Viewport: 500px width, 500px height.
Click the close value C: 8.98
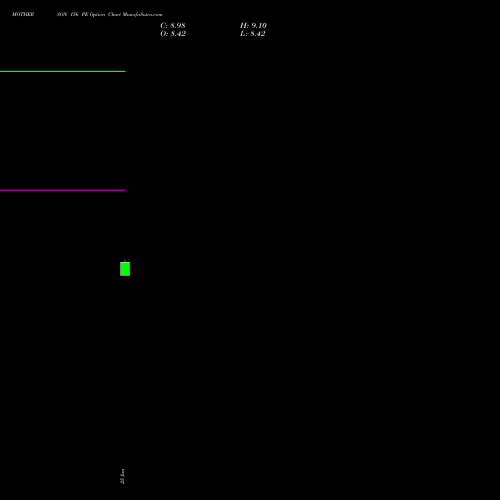click(173, 26)
